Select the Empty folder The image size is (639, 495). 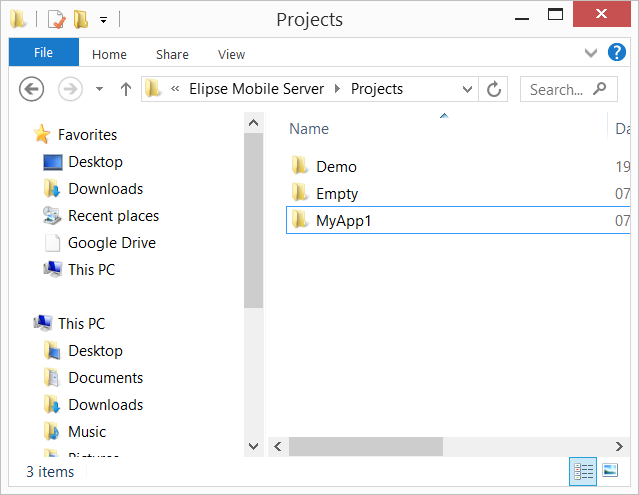(337, 194)
